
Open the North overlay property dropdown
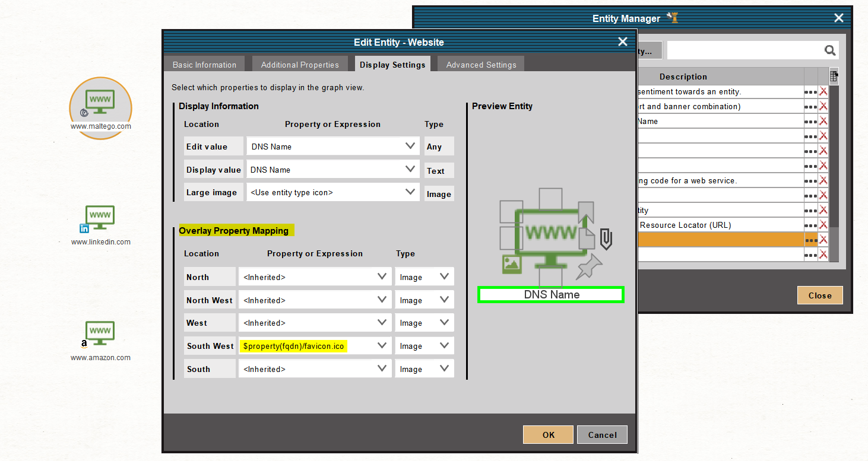coord(315,276)
